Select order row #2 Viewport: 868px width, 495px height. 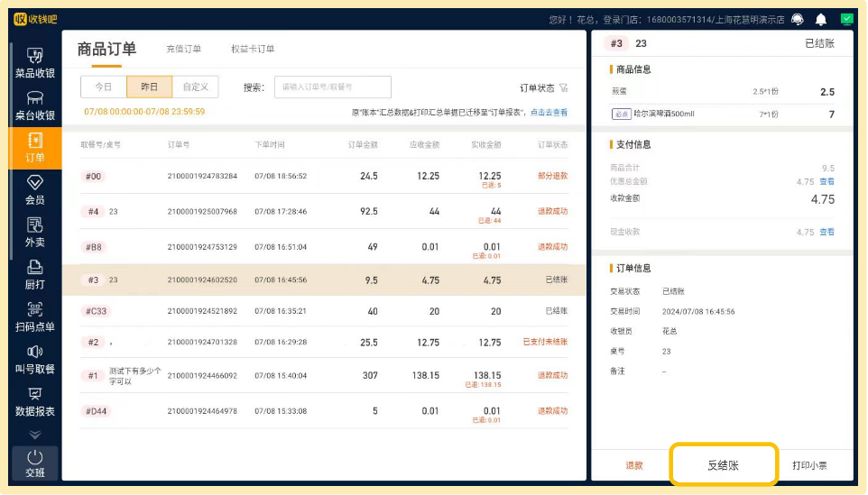tap(324, 342)
